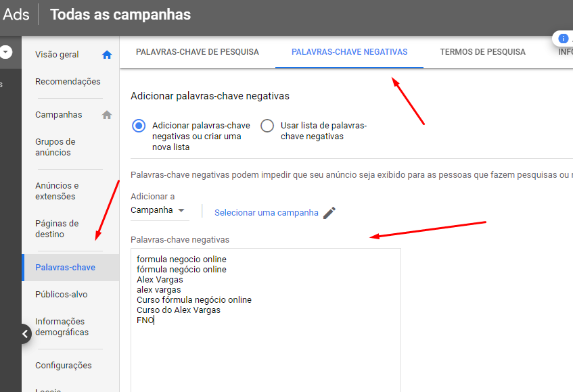573x392 pixels.
Task: Click the lowercase 'alex vargas' line
Action: (x=158, y=290)
